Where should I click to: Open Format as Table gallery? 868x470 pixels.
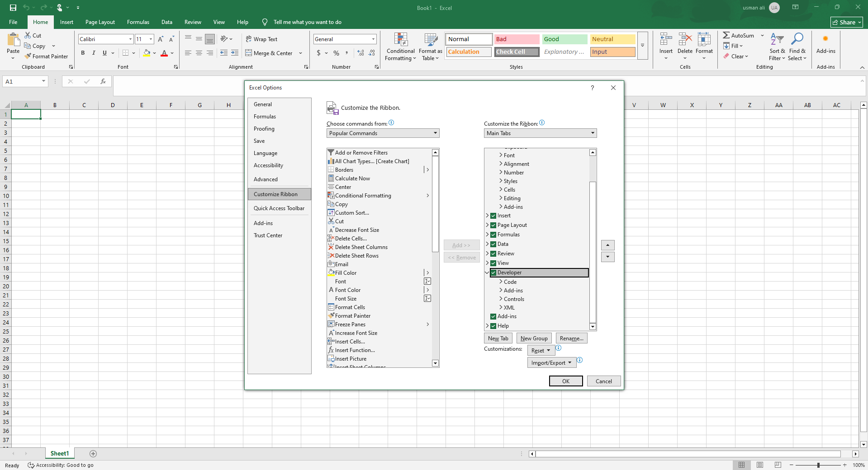pos(431,47)
